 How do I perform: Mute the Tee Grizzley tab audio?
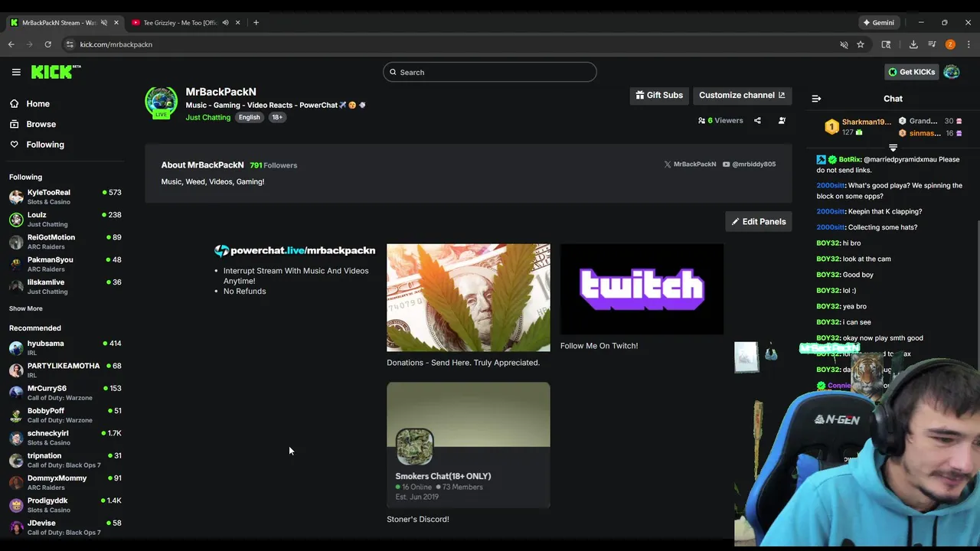pyautogui.click(x=225, y=22)
